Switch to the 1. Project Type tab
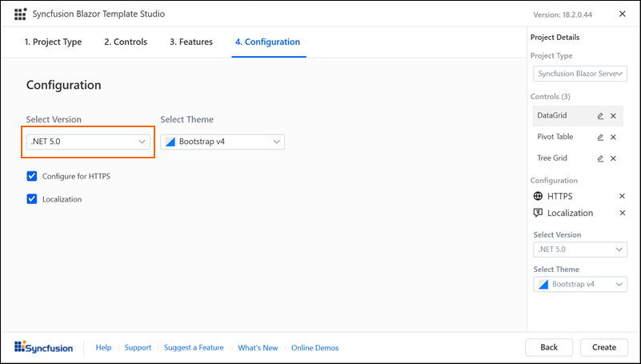 click(53, 42)
